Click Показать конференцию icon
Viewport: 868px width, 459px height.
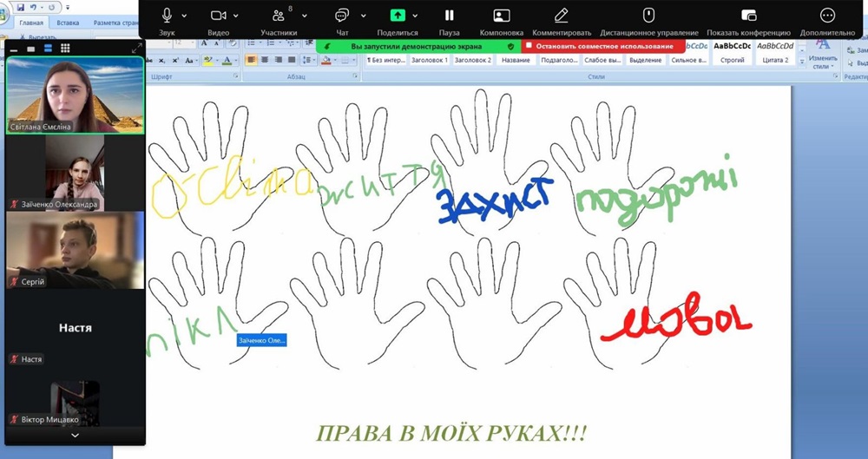[x=748, y=16]
